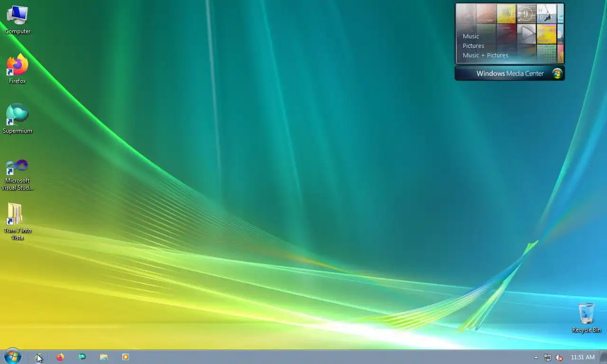Click the Windows logo on Media Center bar
The width and height of the screenshot is (607, 364).
pos(557,73)
